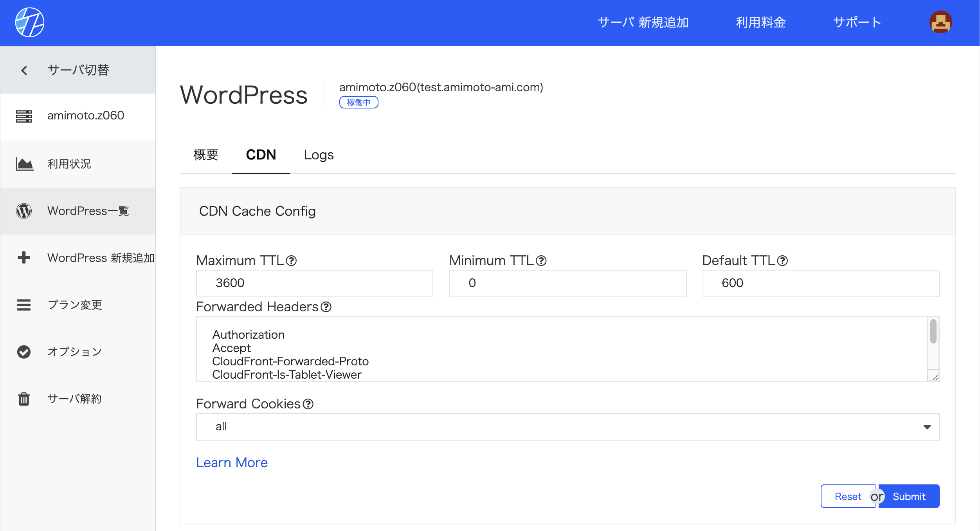980x531 pixels.
Task: Open プラン変更 in the sidebar
Action: tap(78, 305)
